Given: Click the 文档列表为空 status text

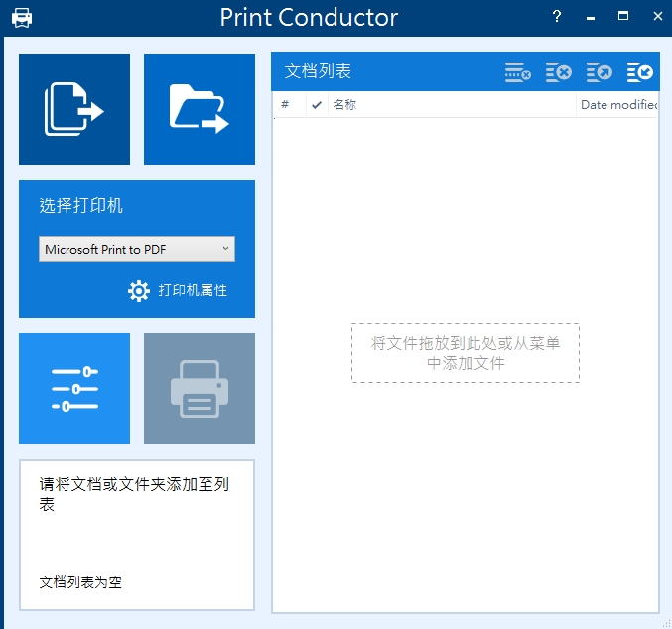Looking at the screenshot, I should [80, 582].
